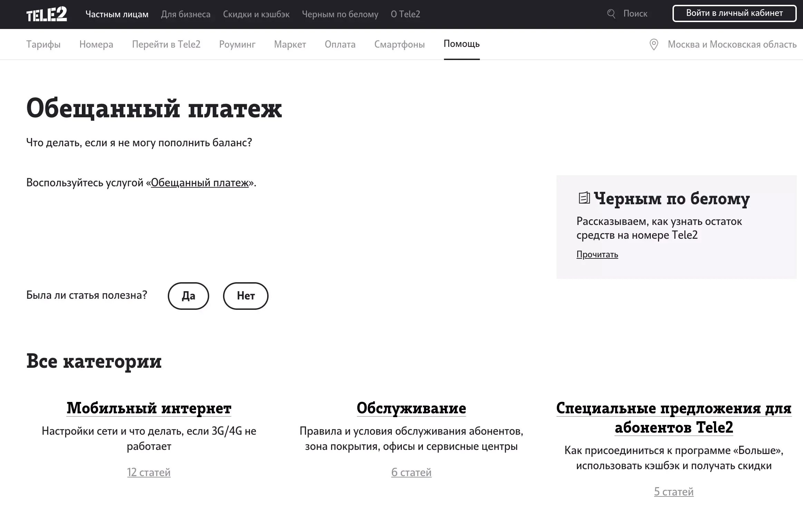
Task: Go to the Номера tab
Action: coord(96,44)
